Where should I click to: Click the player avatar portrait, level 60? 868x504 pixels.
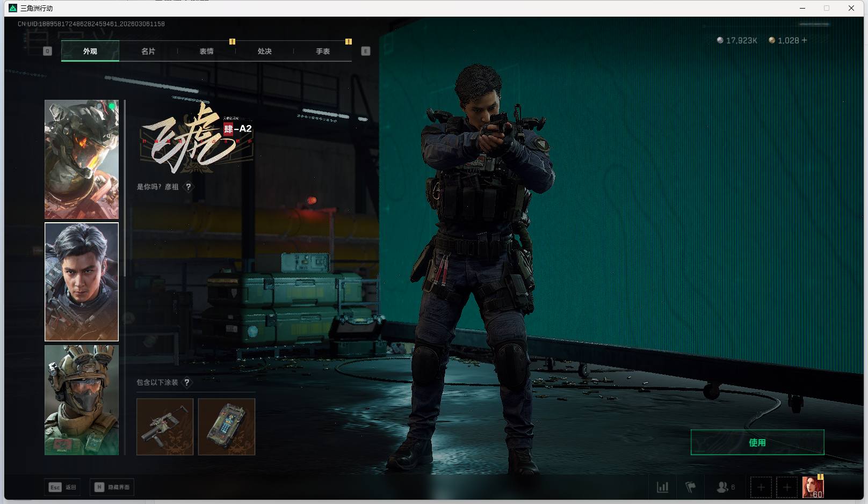[813, 487]
